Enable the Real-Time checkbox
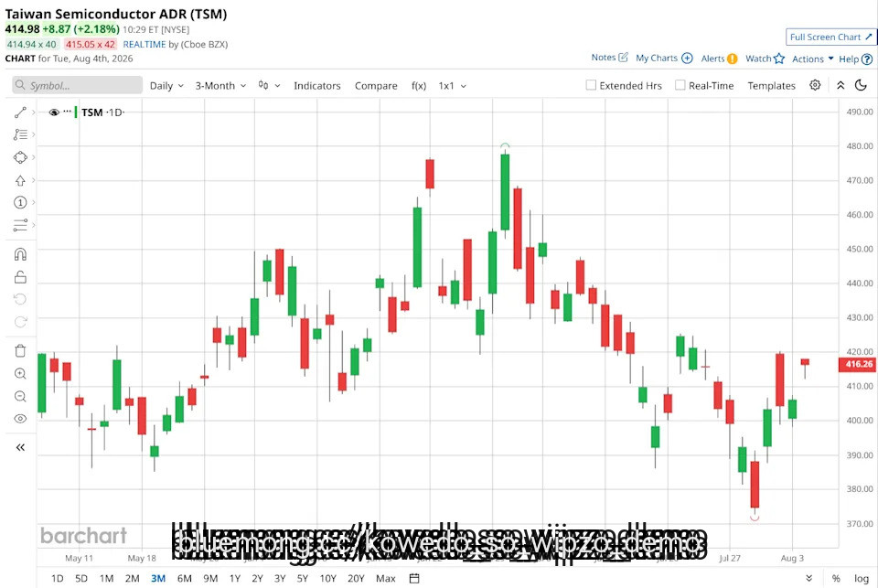The height and width of the screenshot is (588, 878). (x=680, y=85)
